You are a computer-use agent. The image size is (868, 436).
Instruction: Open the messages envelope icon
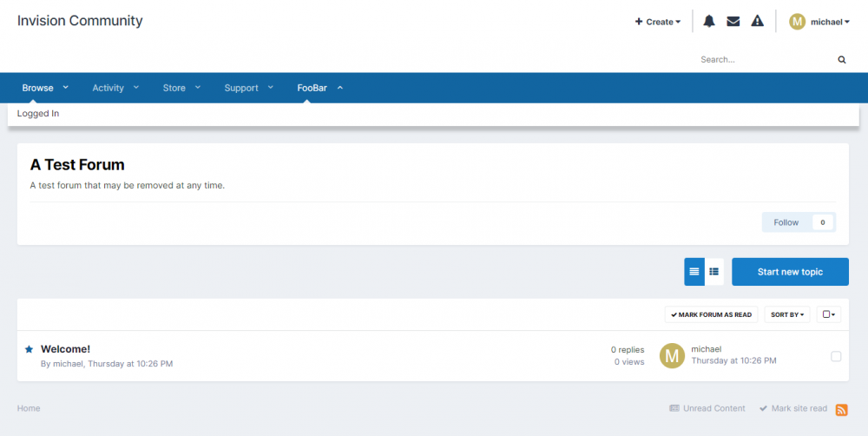click(733, 22)
